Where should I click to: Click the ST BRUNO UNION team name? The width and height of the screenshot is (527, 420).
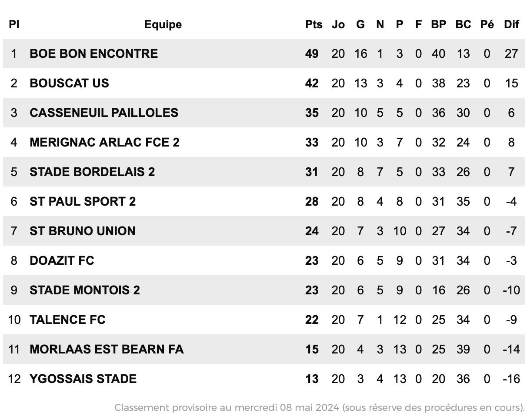(83, 231)
